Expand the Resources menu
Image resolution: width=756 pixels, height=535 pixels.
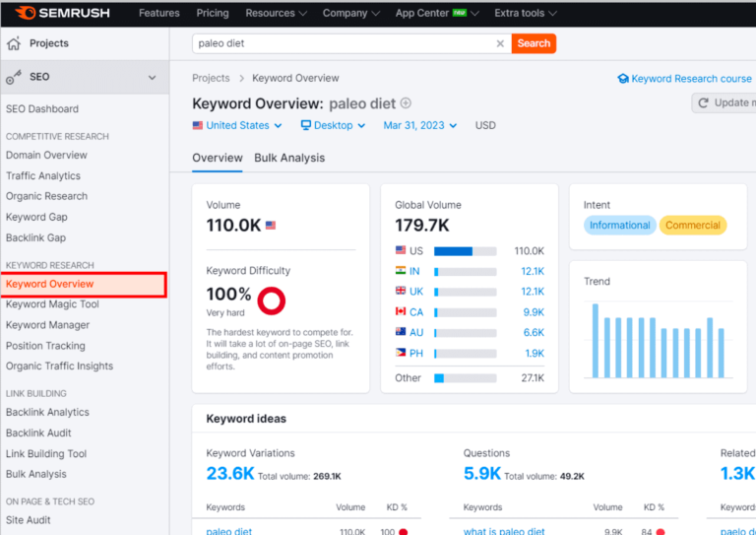276,13
